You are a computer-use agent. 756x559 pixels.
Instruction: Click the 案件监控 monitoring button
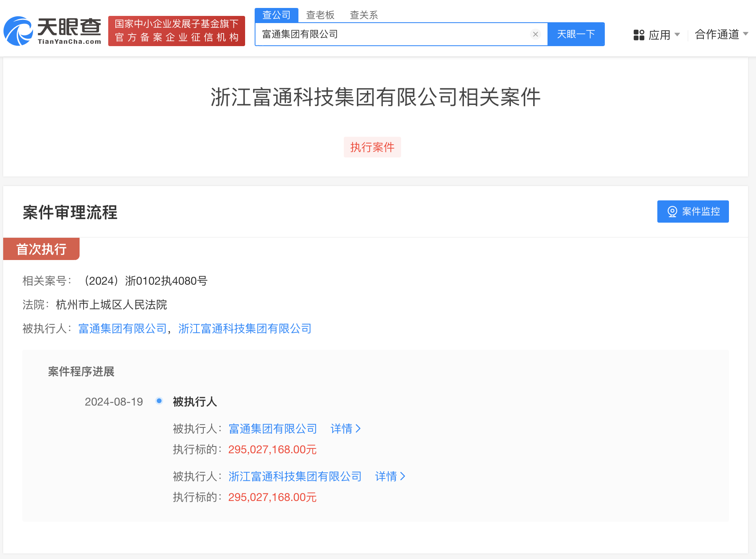pos(693,212)
